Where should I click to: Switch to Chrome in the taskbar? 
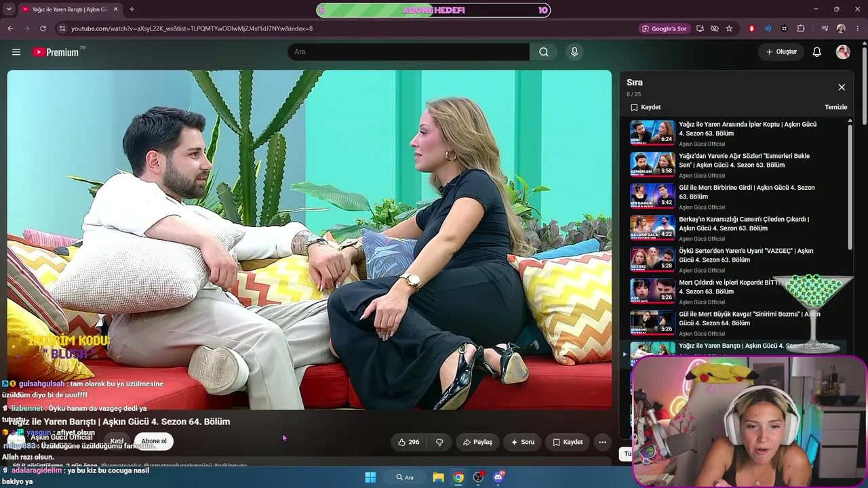point(458,477)
